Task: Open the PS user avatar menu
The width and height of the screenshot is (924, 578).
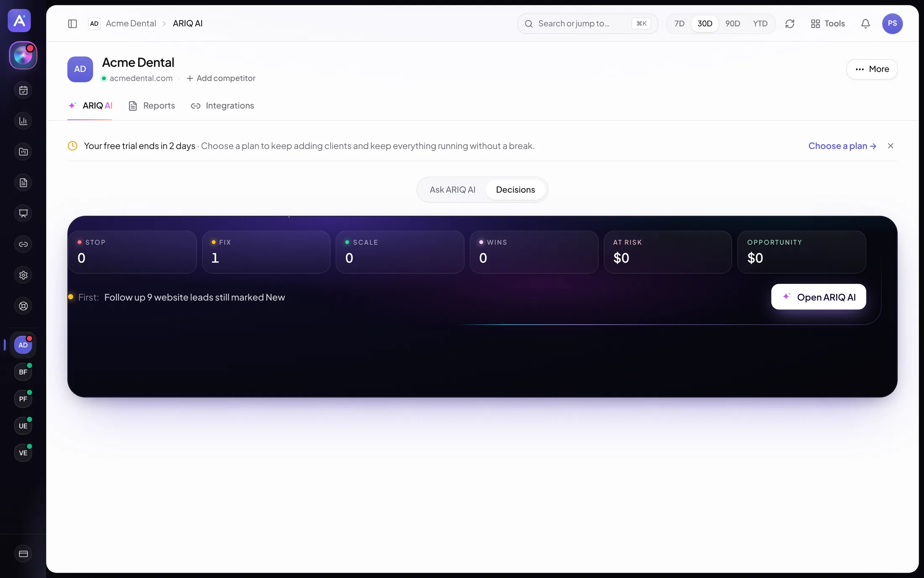Action: tap(892, 24)
